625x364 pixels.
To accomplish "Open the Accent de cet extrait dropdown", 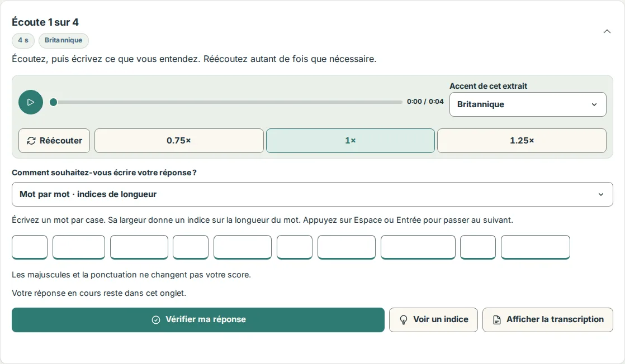I will tap(528, 104).
